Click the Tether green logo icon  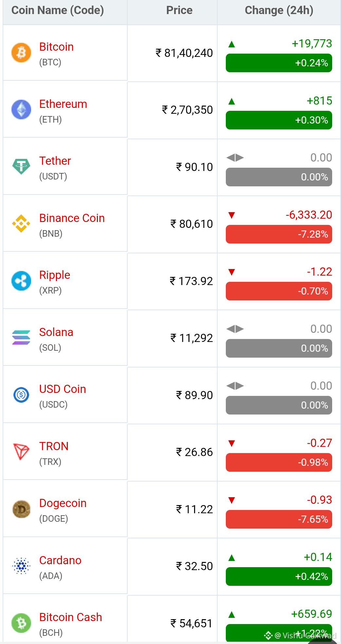pyautogui.click(x=21, y=166)
